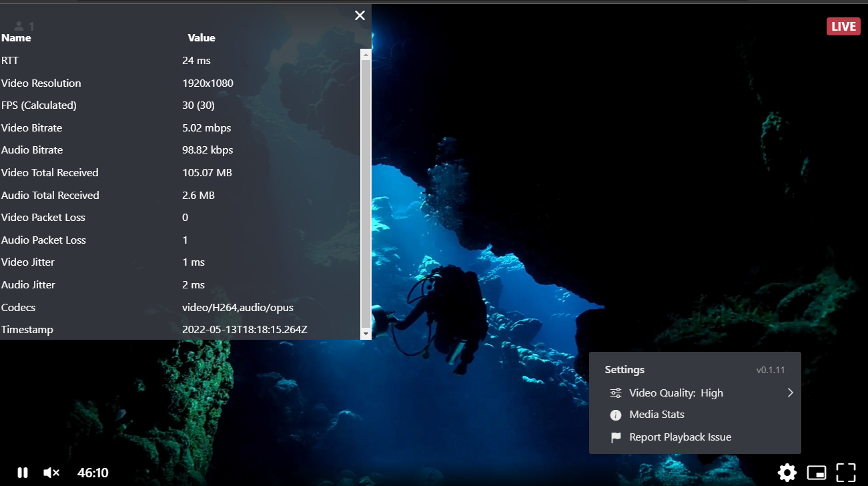The height and width of the screenshot is (486, 868).
Task: Expand the Video Quality submenu arrow
Action: coord(790,393)
